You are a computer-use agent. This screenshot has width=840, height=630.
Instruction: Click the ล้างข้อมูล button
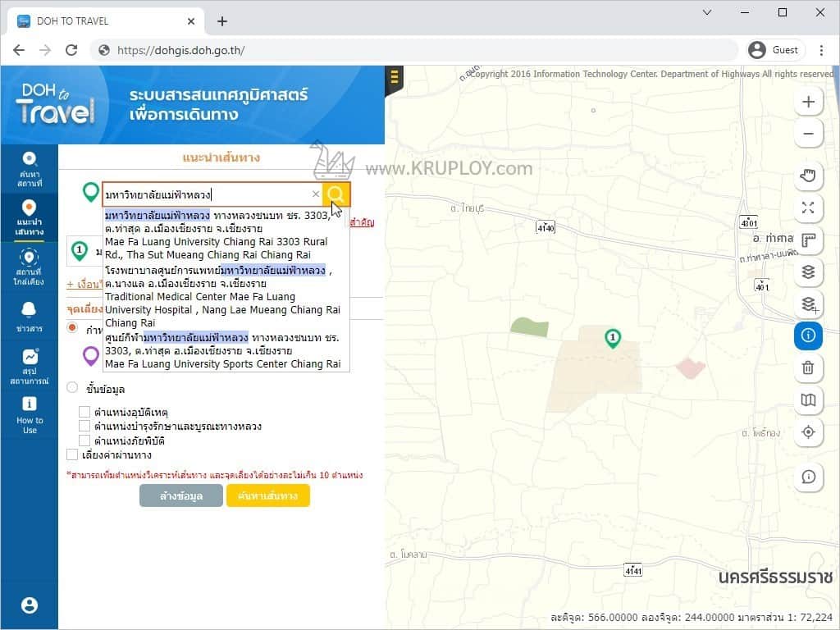click(181, 496)
